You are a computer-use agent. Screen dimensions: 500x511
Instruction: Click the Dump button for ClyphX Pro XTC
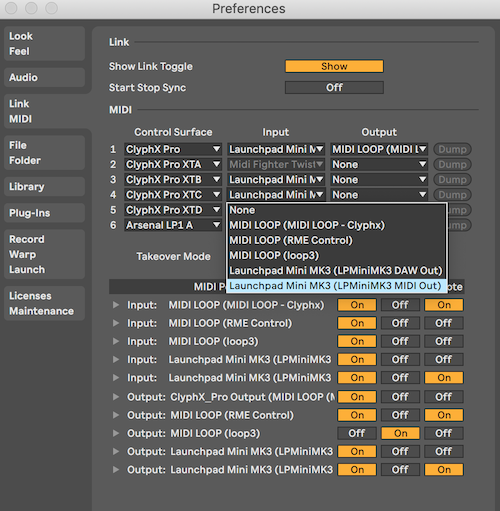pyautogui.click(x=452, y=195)
